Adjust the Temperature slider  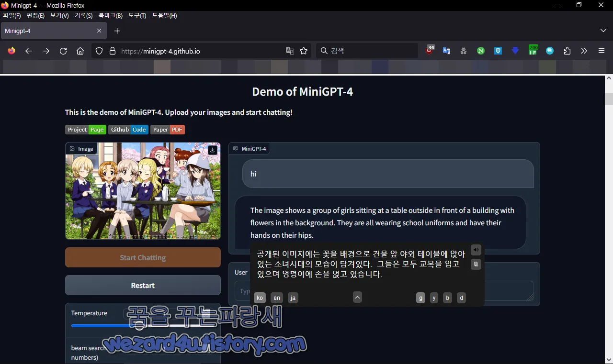click(x=139, y=326)
